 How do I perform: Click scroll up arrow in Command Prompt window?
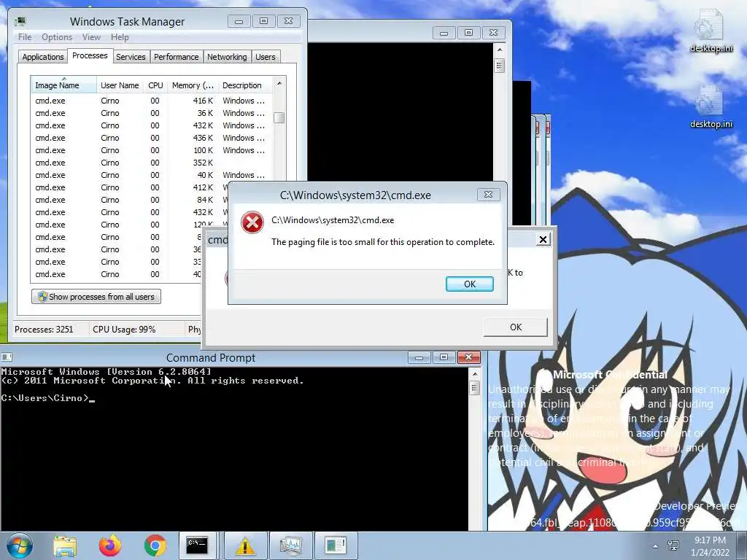click(474, 374)
